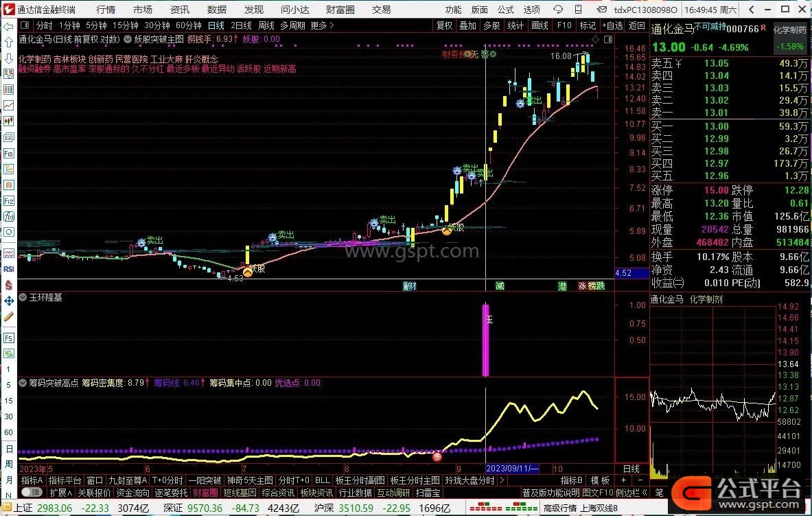Open the 模板 template menu
Viewport: 812px width, 516px height.
(600, 480)
